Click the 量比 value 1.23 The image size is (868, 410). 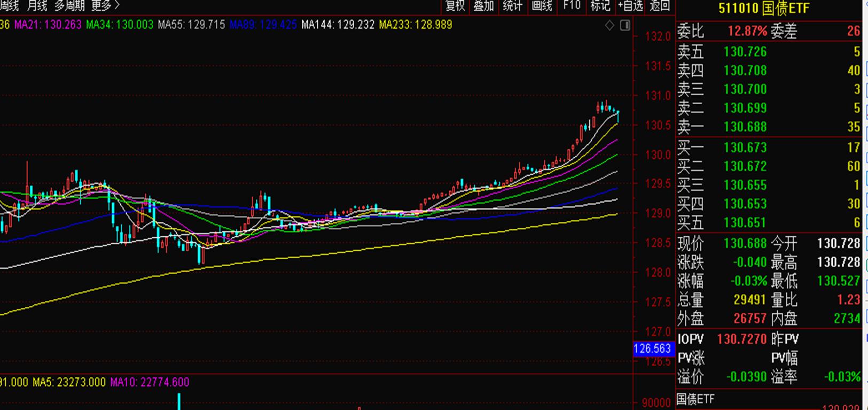point(849,300)
